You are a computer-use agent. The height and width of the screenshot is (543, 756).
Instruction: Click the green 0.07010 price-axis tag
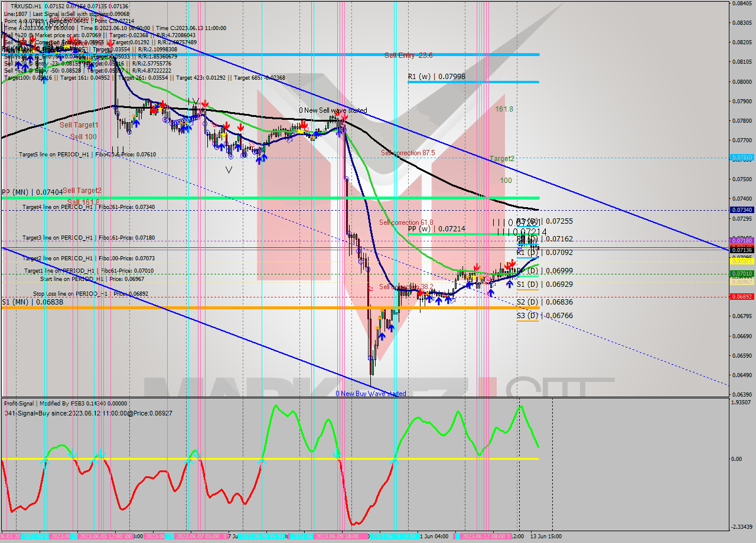click(x=741, y=274)
